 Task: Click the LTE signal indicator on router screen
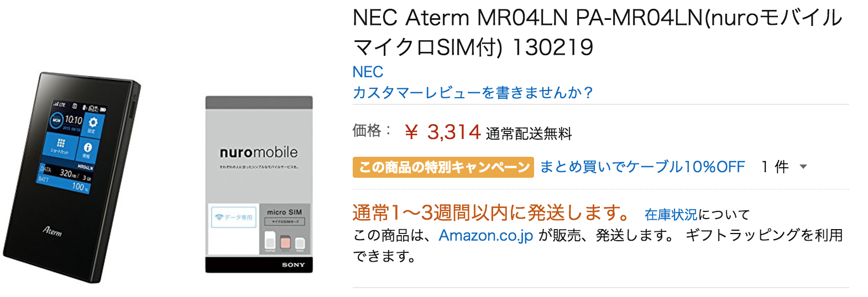[x=59, y=104]
